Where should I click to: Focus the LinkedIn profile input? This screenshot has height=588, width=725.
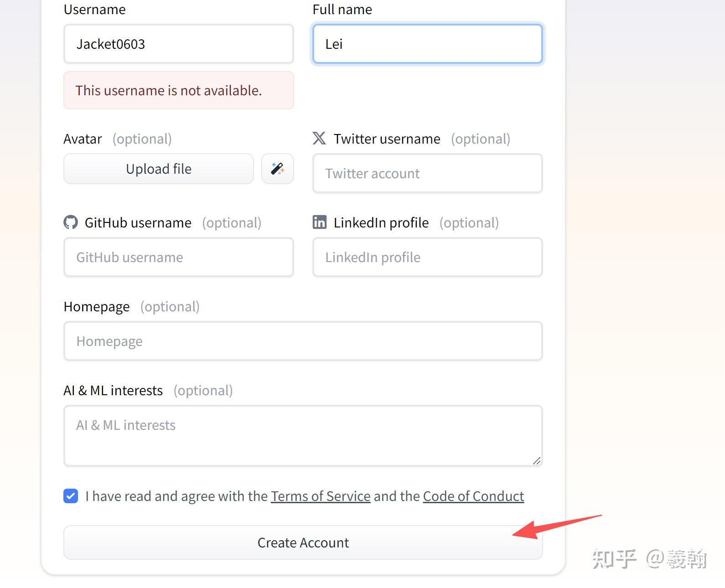(x=427, y=257)
